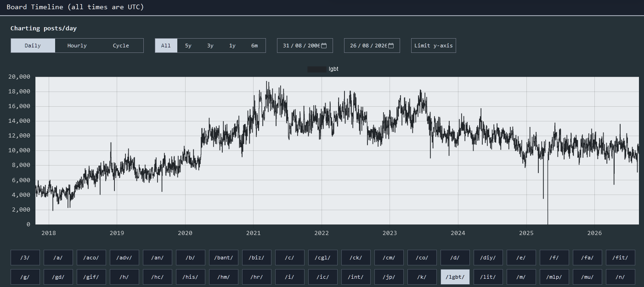Switch to the /mu/ board
The height and width of the screenshot is (287, 644).
coord(588,277)
